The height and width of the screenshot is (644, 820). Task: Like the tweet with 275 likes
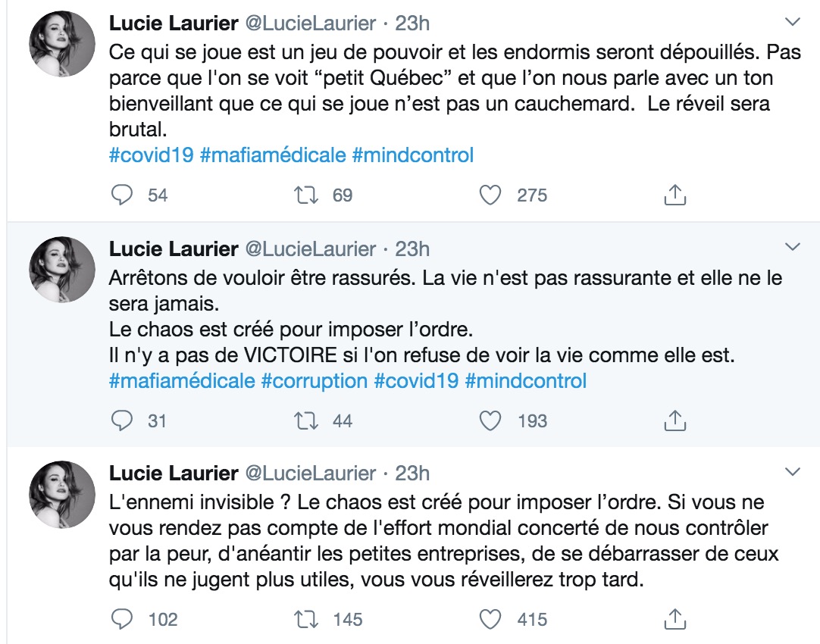pyautogui.click(x=491, y=195)
